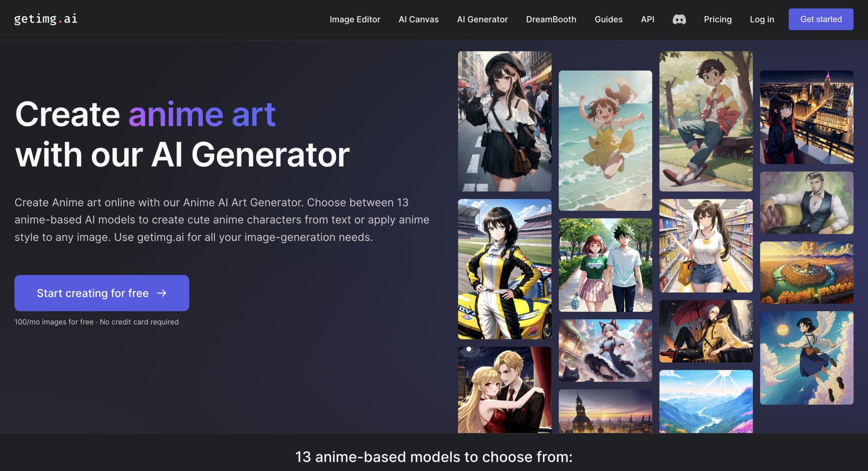Open the API nav link
Screen dimensions: 868x471
[x=647, y=19]
